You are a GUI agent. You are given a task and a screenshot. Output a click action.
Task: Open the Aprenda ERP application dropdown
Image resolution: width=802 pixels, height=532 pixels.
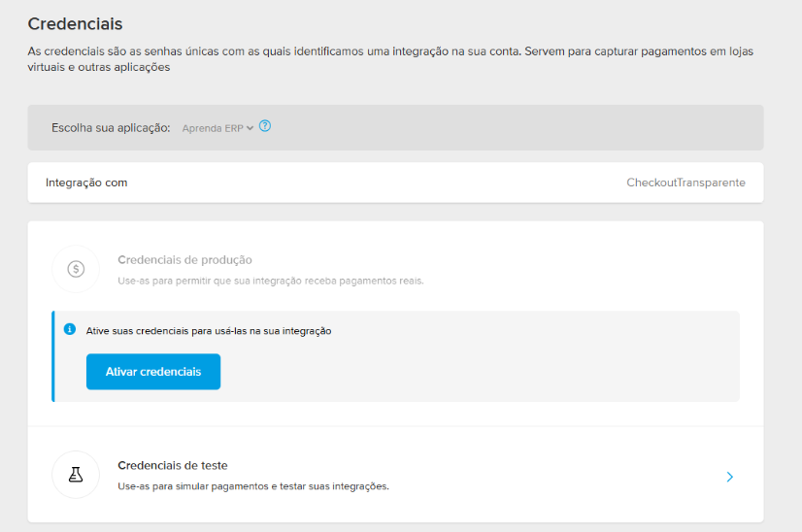coord(217,128)
